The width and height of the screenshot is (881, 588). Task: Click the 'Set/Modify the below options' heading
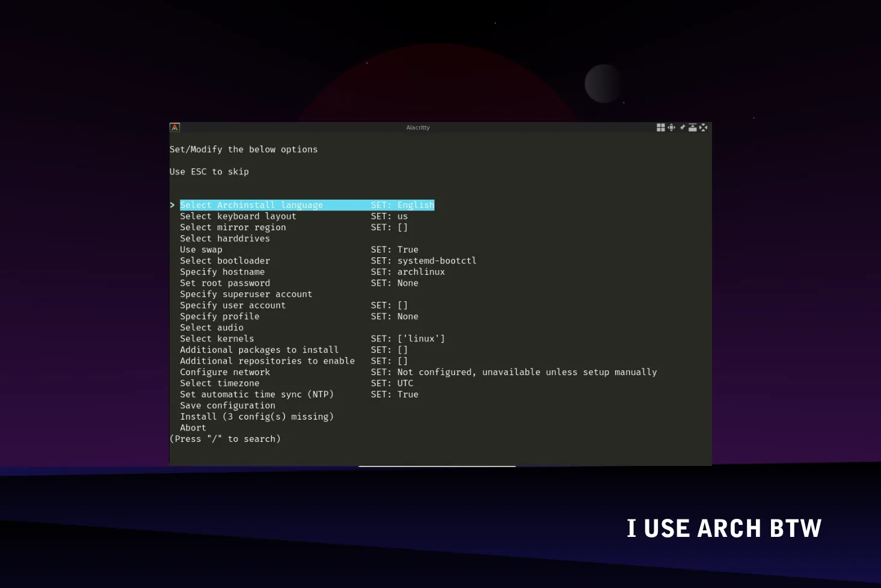(x=244, y=150)
